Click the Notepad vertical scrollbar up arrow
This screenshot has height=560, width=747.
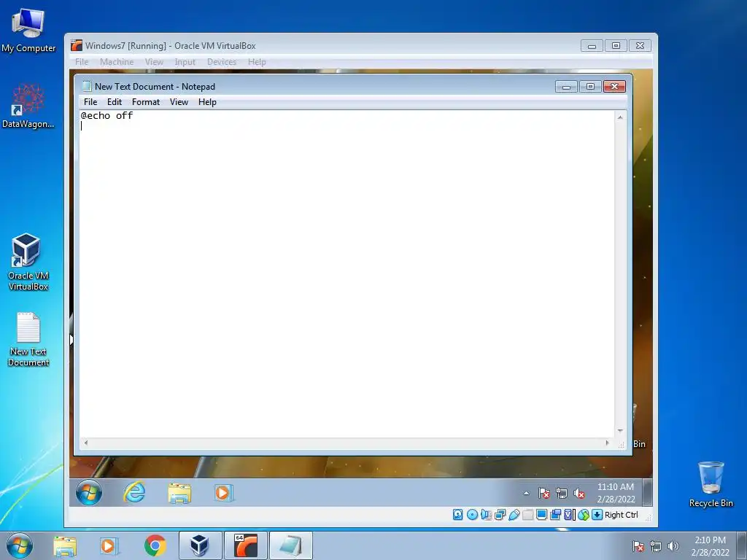620,117
